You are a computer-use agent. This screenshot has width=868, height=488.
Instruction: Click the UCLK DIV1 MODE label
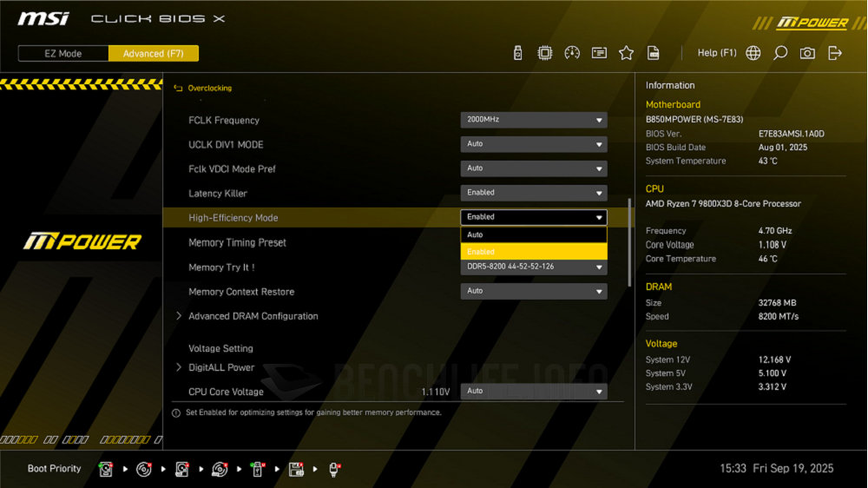(x=226, y=144)
